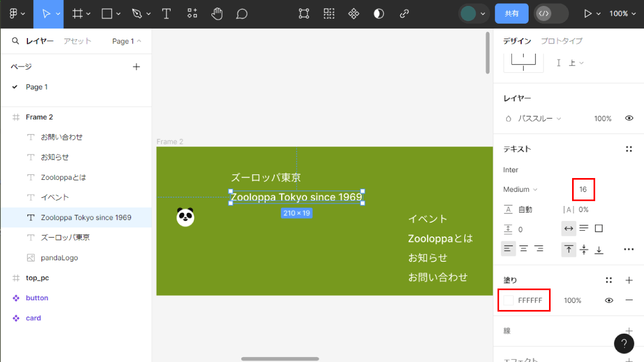Align text left
Screen dimensions: 644x362
click(x=508, y=249)
